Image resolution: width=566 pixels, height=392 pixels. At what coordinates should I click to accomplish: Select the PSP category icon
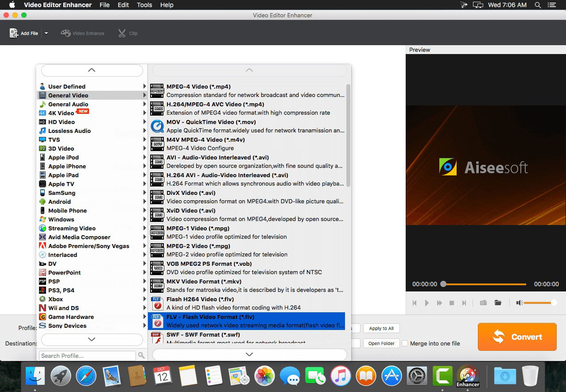tap(43, 281)
